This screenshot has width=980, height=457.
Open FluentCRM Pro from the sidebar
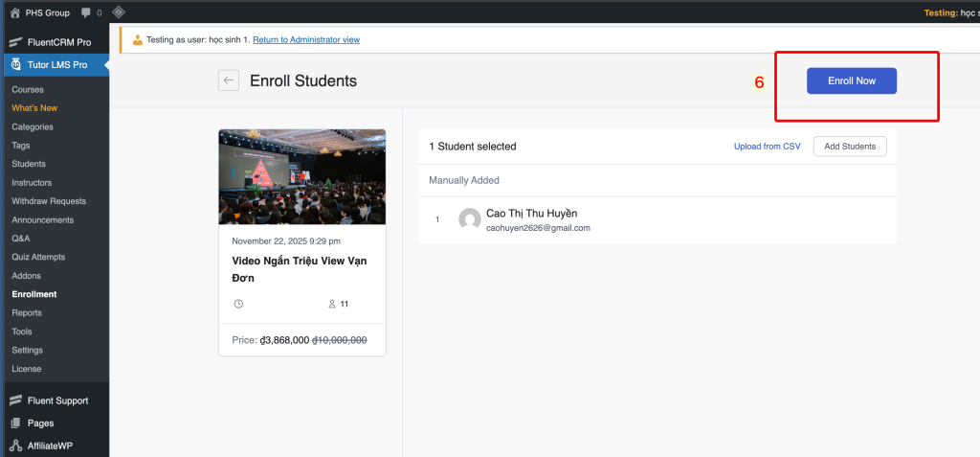(58, 42)
